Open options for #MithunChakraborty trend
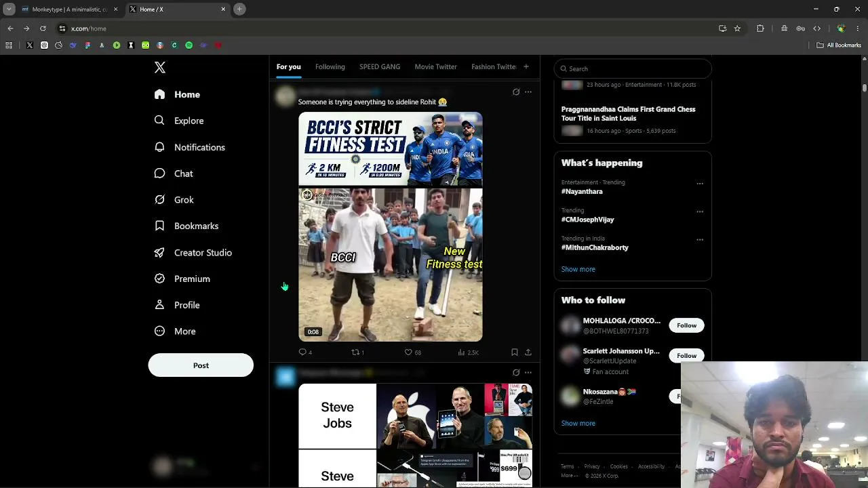 pyautogui.click(x=700, y=239)
